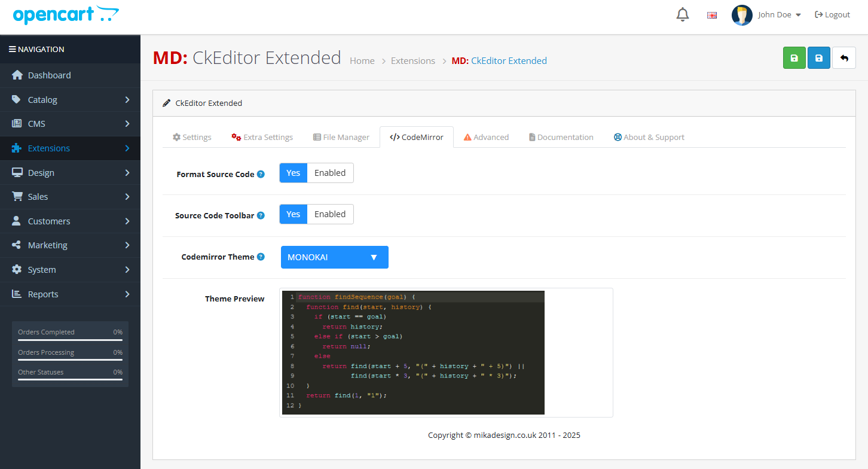The image size is (868, 469).
Task: Select the CodeMirror tab
Action: 417,137
